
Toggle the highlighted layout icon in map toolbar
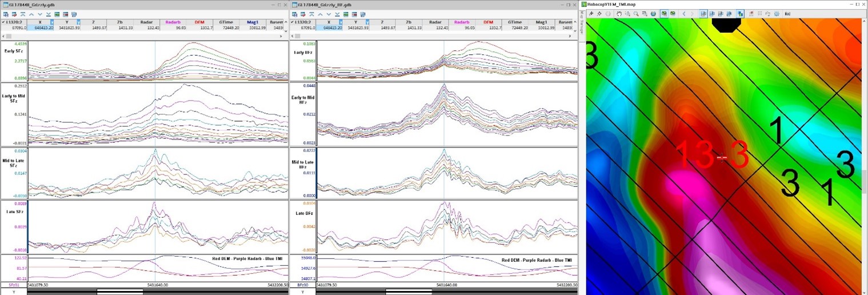pyautogui.click(x=703, y=14)
